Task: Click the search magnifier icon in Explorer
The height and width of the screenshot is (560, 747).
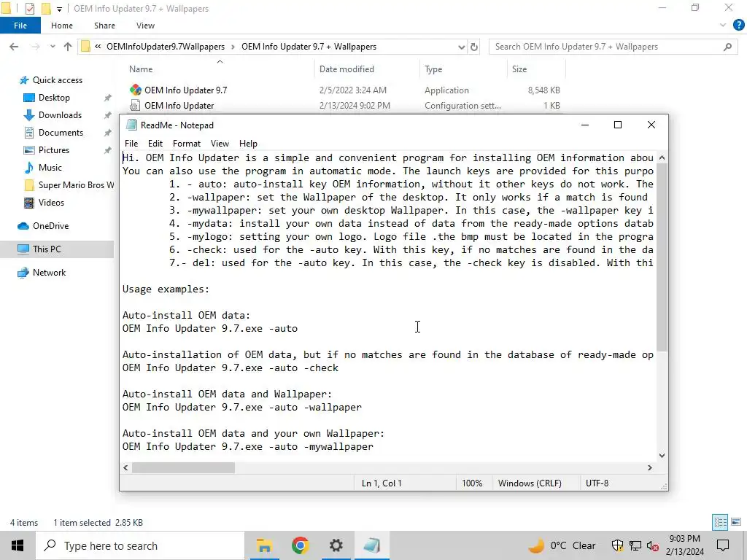Action: click(x=727, y=47)
